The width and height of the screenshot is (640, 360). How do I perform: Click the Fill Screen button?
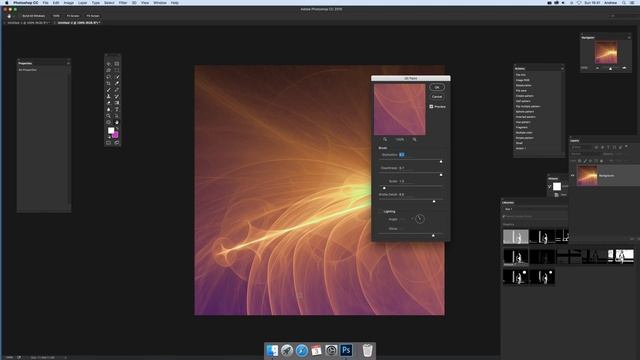(x=93, y=16)
